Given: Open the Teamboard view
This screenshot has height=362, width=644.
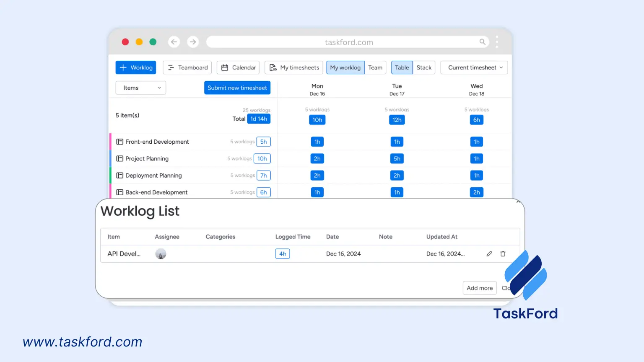Looking at the screenshot, I should (187, 67).
